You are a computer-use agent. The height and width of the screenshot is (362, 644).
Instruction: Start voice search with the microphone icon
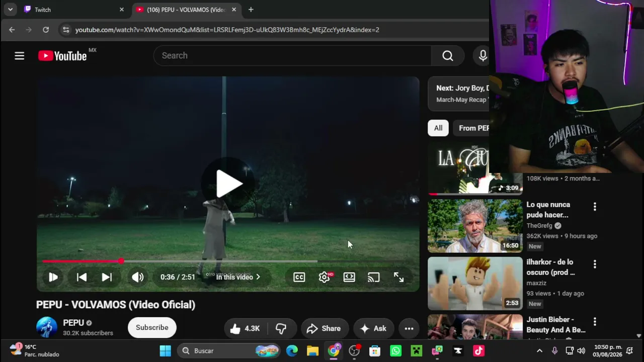(482, 56)
